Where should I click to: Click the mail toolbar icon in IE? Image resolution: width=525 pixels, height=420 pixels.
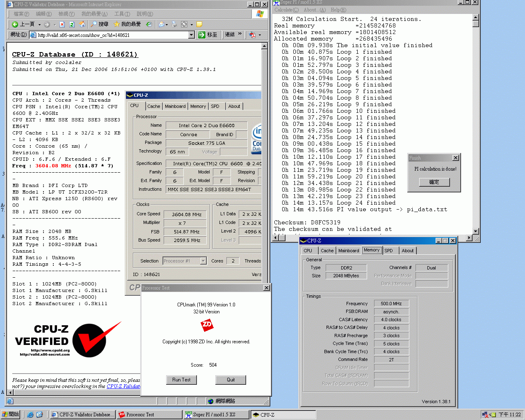point(162,25)
